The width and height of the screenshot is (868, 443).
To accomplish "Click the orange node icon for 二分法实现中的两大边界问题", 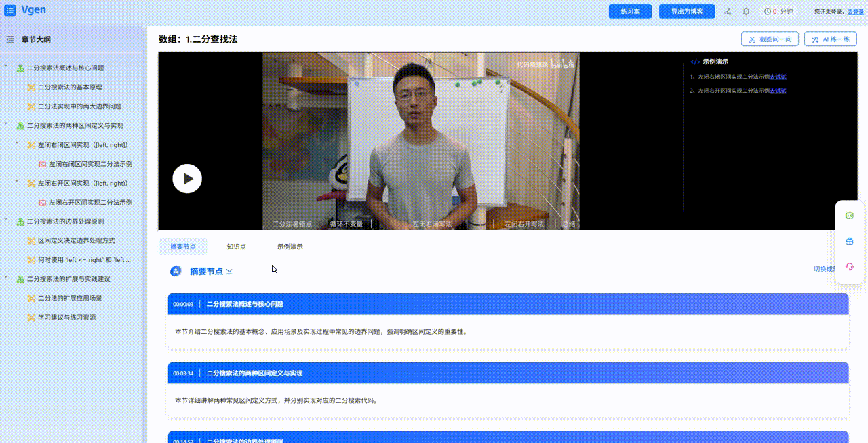I will click(x=31, y=106).
